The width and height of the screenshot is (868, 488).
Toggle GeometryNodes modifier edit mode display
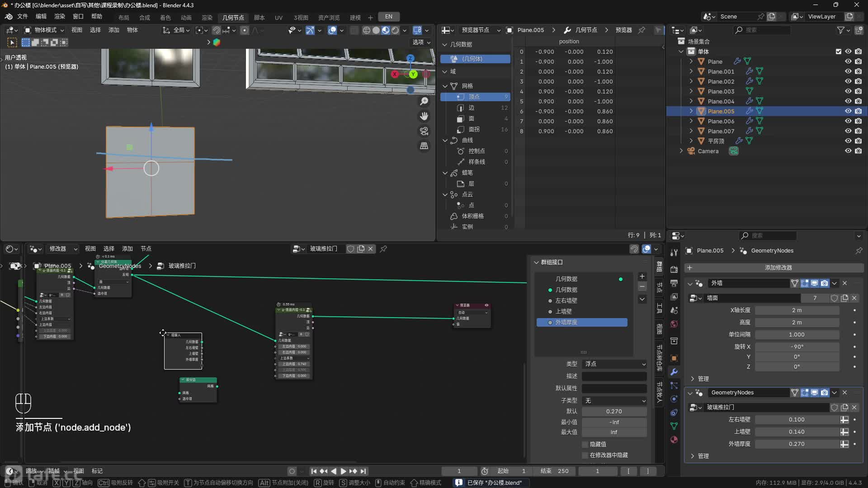point(804,393)
